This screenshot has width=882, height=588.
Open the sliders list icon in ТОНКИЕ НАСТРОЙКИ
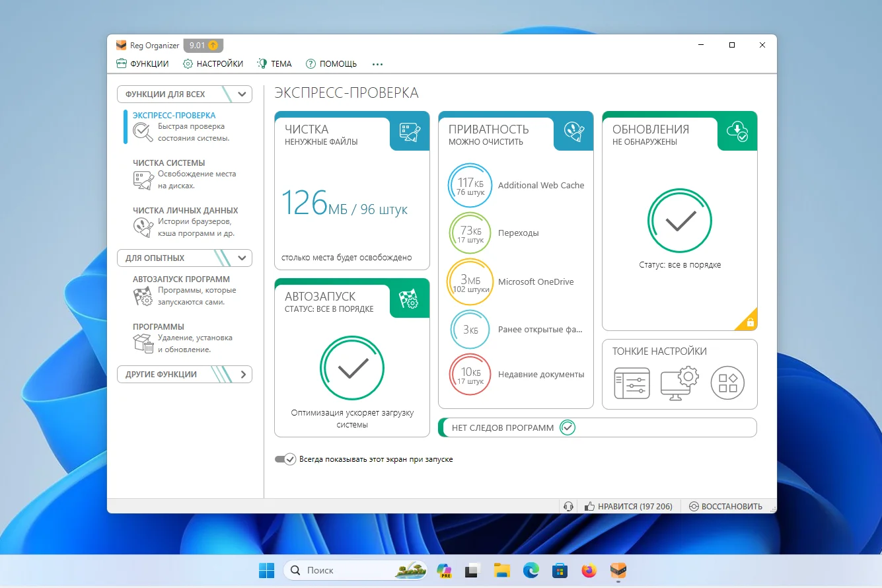pyautogui.click(x=632, y=383)
